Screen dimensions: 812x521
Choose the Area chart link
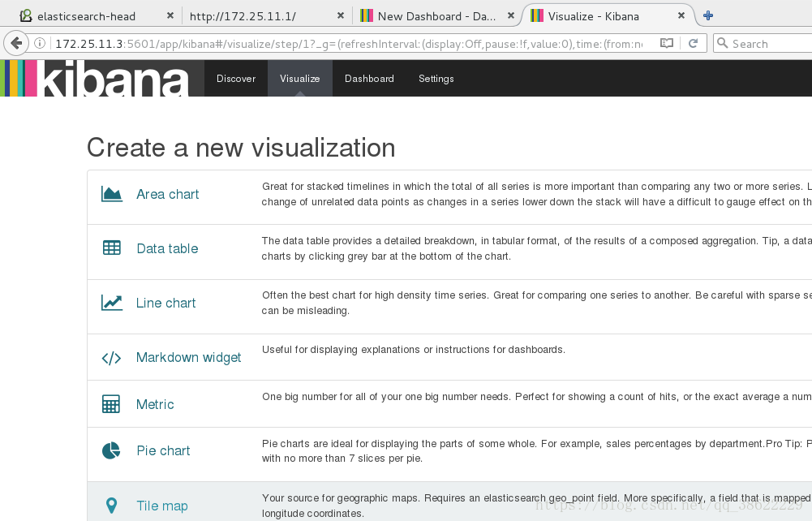168,194
